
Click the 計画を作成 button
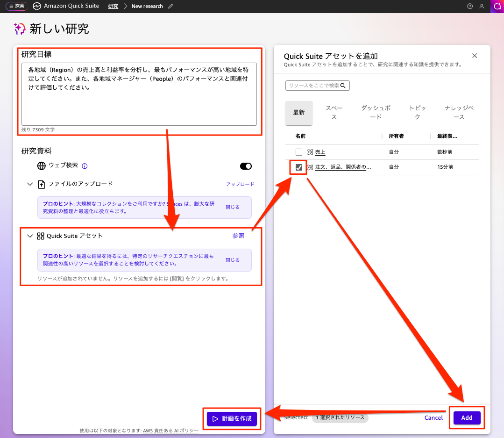coord(232,419)
